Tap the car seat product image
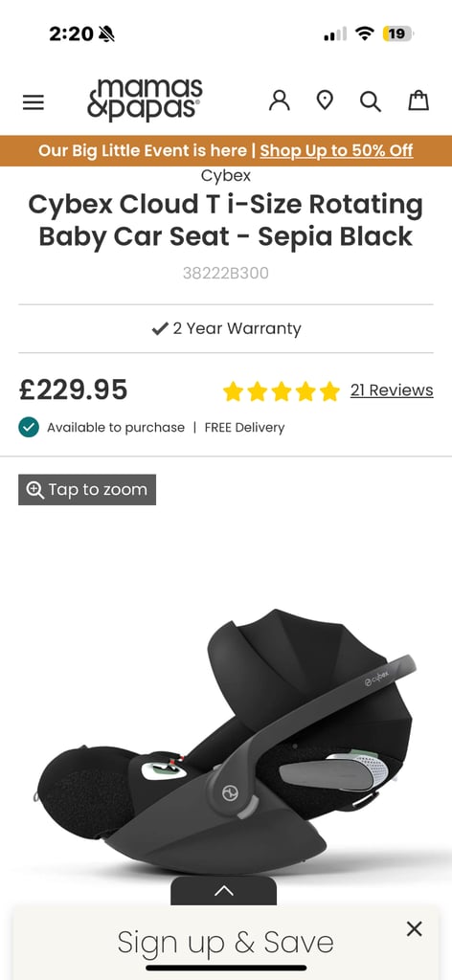The width and height of the screenshot is (452, 980). click(x=226, y=738)
